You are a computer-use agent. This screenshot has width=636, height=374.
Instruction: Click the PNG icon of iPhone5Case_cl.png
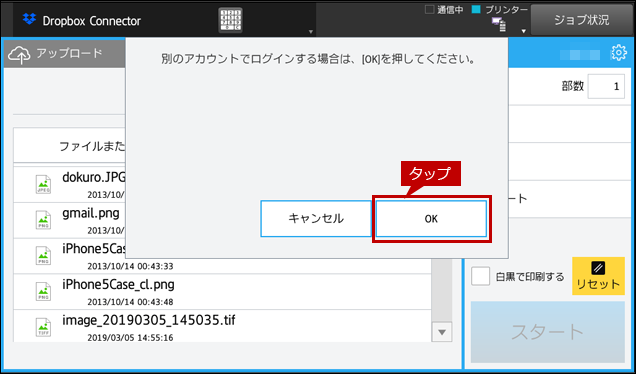tap(43, 291)
